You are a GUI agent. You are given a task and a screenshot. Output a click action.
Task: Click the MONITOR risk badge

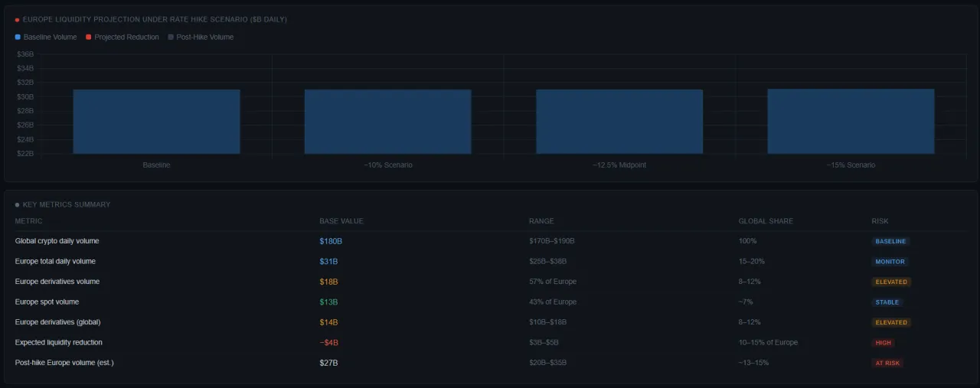pos(890,262)
